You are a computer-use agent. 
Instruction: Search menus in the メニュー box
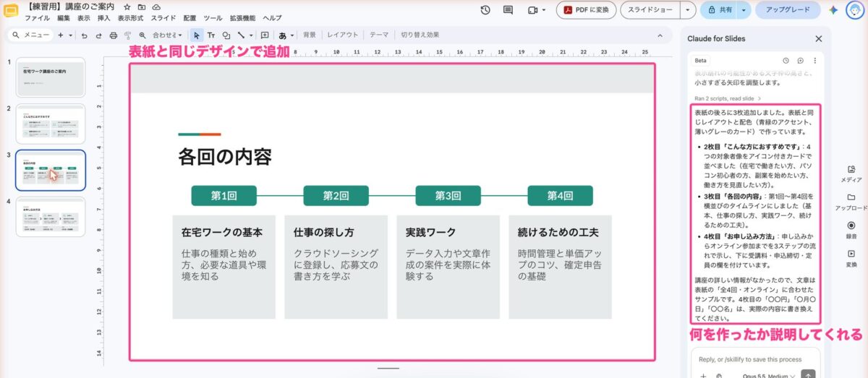pos(31,35)
